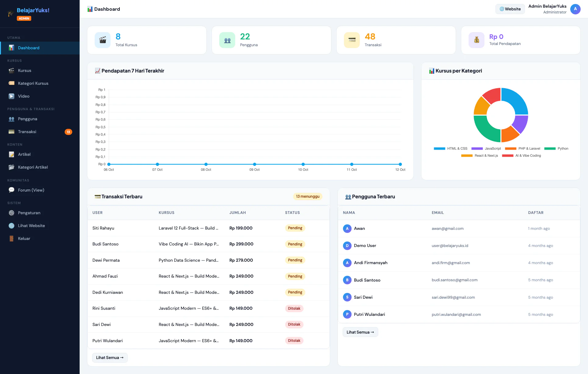Click the Total Pendapatan money bag icon
Screen dimensions: 588x374
tap(477, 40)
